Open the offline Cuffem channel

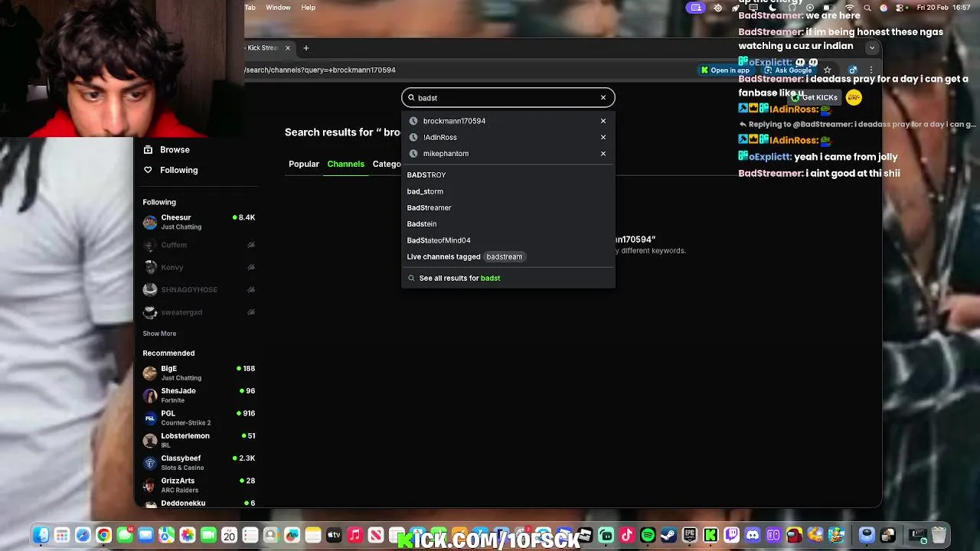(199, 245)
